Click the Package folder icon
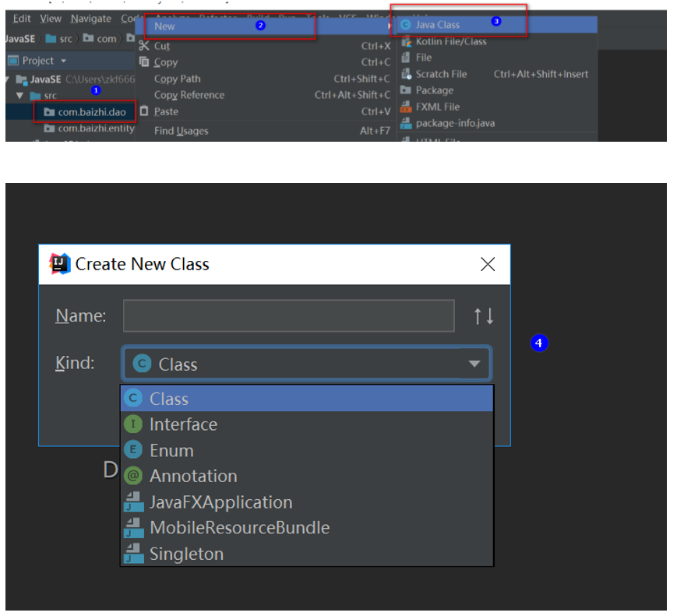 405,90
